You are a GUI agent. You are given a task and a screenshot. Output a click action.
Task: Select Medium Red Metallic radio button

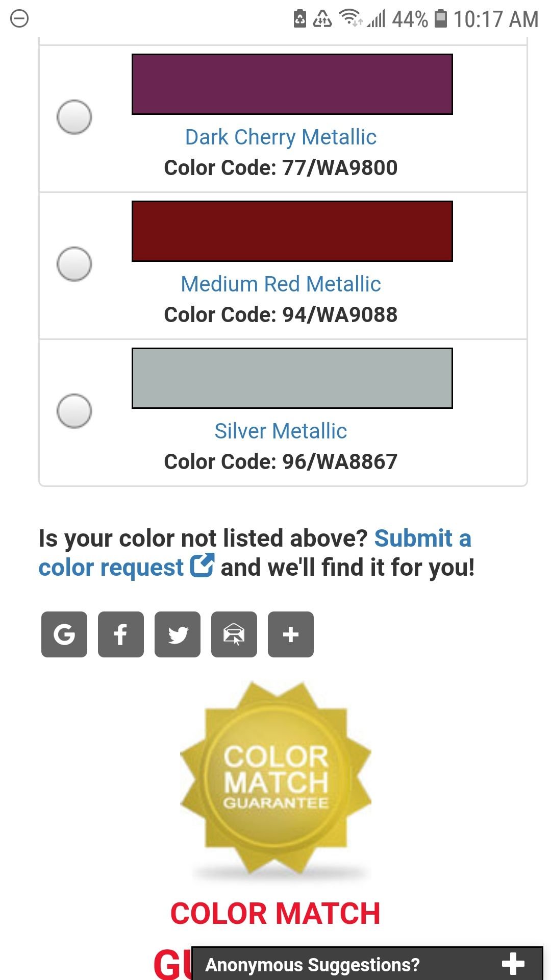tap(74, 264)
